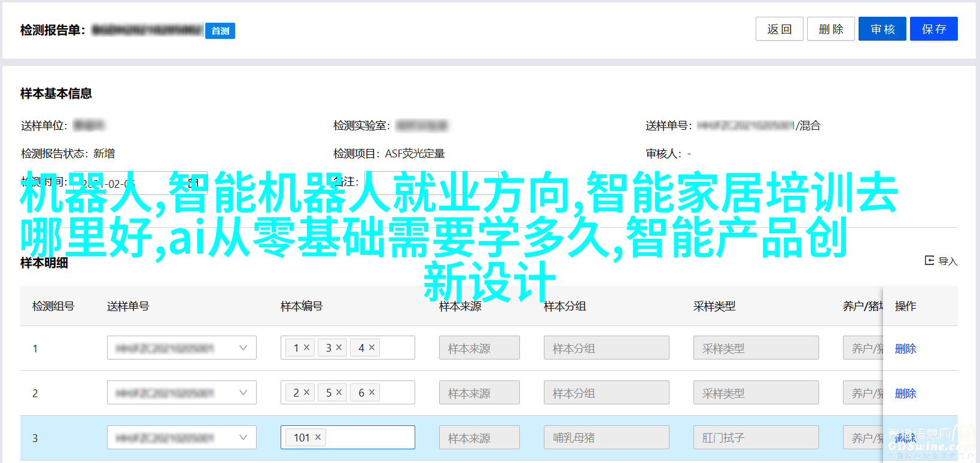The width and height of the screenshot is (980, 463).
Task: Open row 3 送样单号 dropdown
Action: [x=182, y=437]
